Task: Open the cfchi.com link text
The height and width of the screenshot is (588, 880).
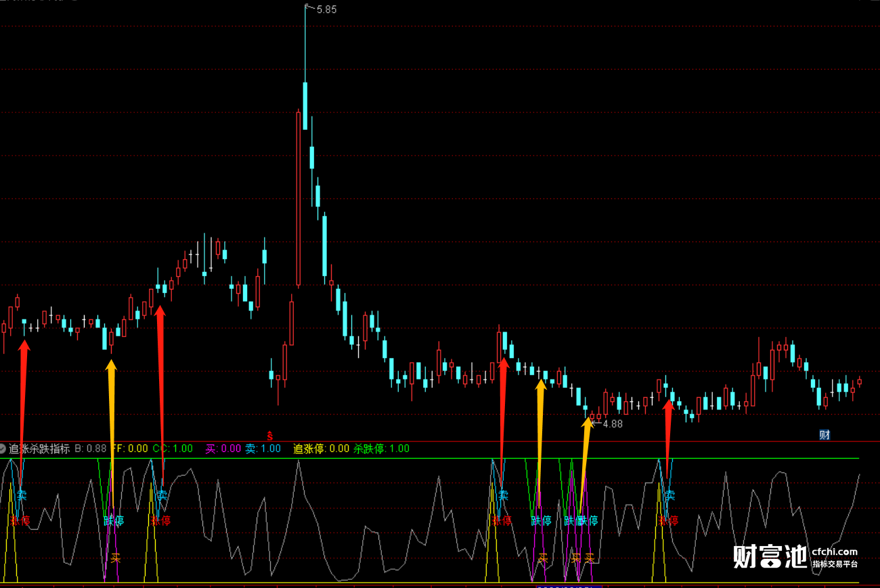Action: click(x=834, y=551)
